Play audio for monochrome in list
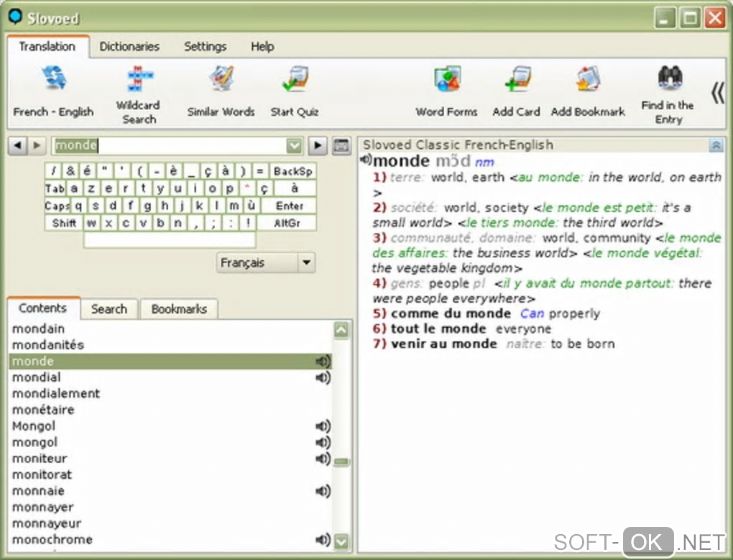733x560 pixels. (323, 539)
